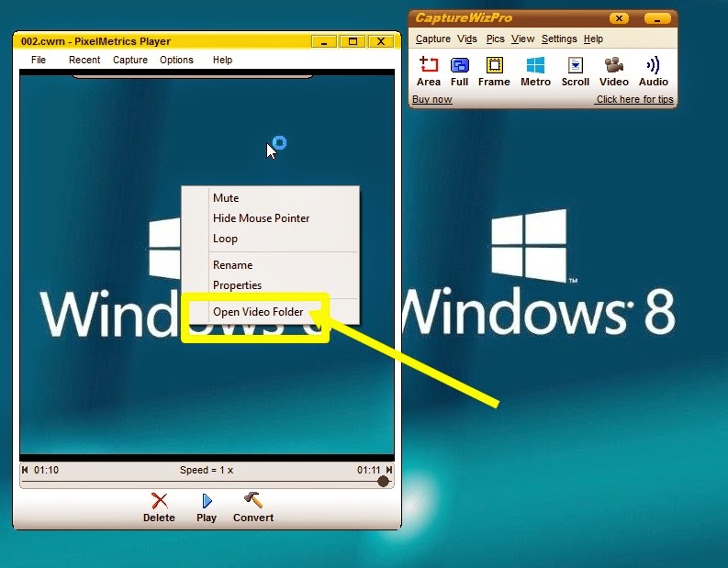Open the player's Capture menu
Screen dimensions: 728x568
(130, 60)
